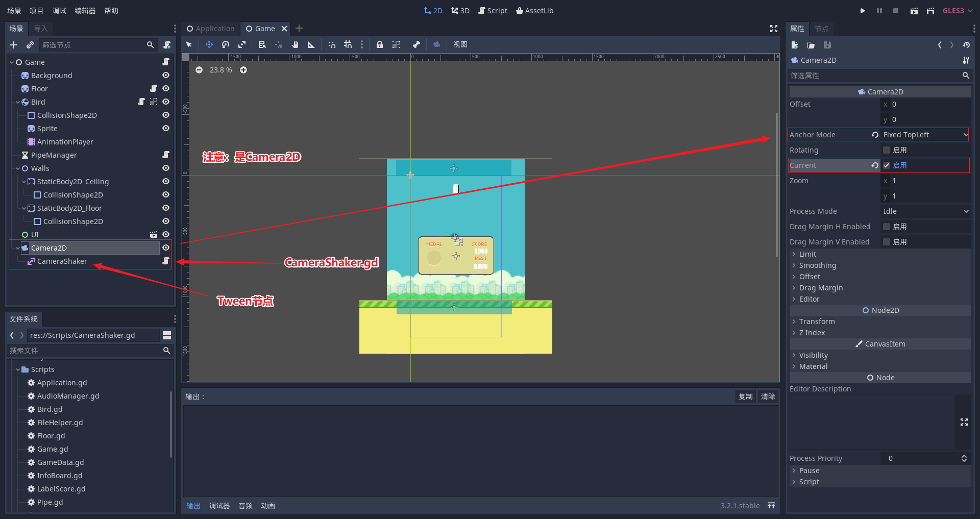Open the GLES3 renderer dropdown
This screenshot has width=980, height=519.
coord(958,11)
